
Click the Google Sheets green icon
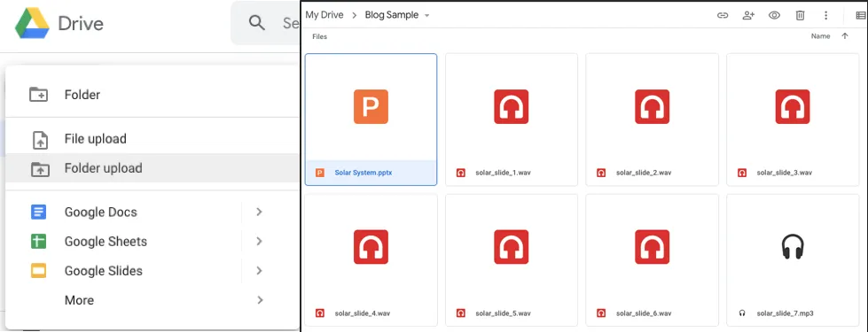pyautogui.click(x=39, y=242)
